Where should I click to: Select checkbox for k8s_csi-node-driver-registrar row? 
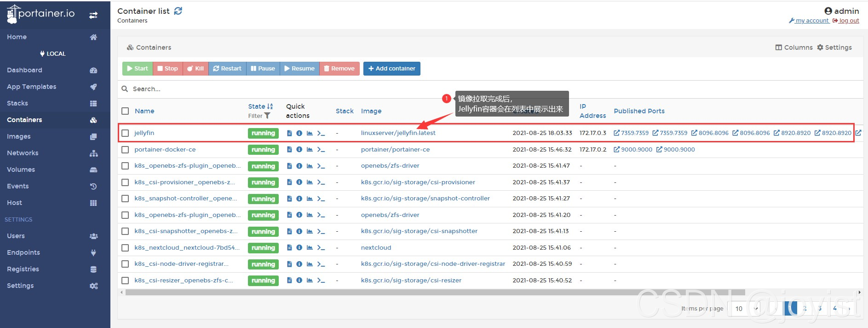click(125, 264)
